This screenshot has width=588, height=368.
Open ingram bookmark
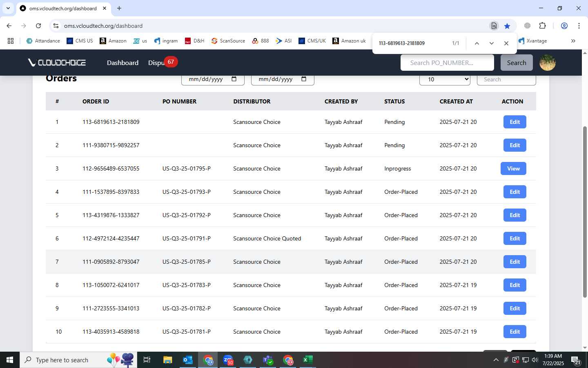tap(166, 41)
